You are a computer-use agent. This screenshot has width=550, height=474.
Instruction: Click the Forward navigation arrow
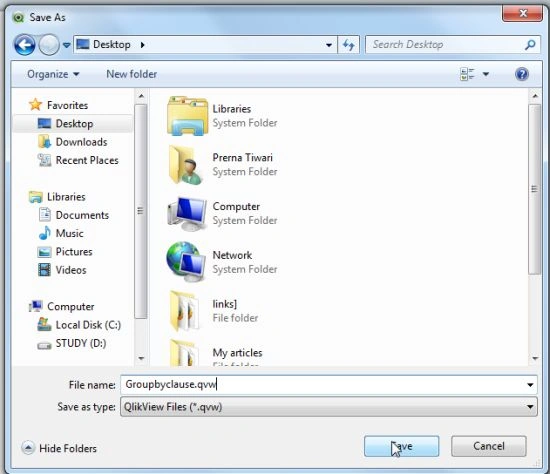tap(49, 45)
